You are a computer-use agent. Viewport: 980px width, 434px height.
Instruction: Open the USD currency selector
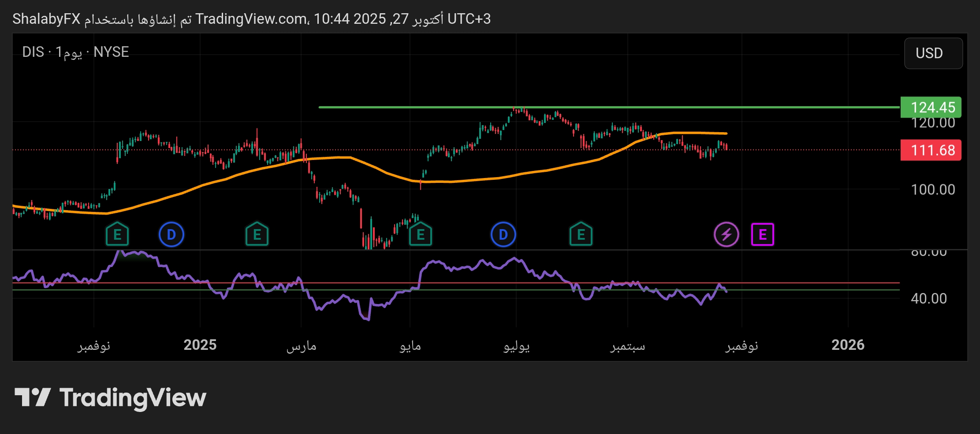click(x=933, y=53)
